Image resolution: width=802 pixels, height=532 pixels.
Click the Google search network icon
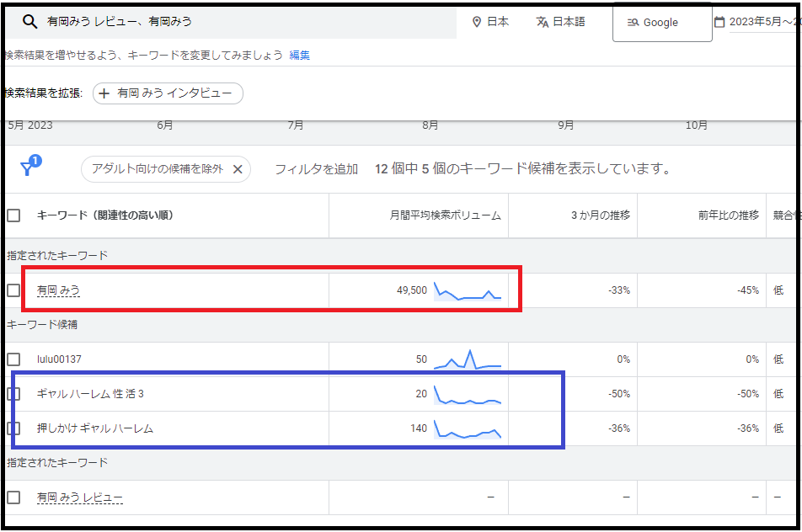click(x=634, y=23)
